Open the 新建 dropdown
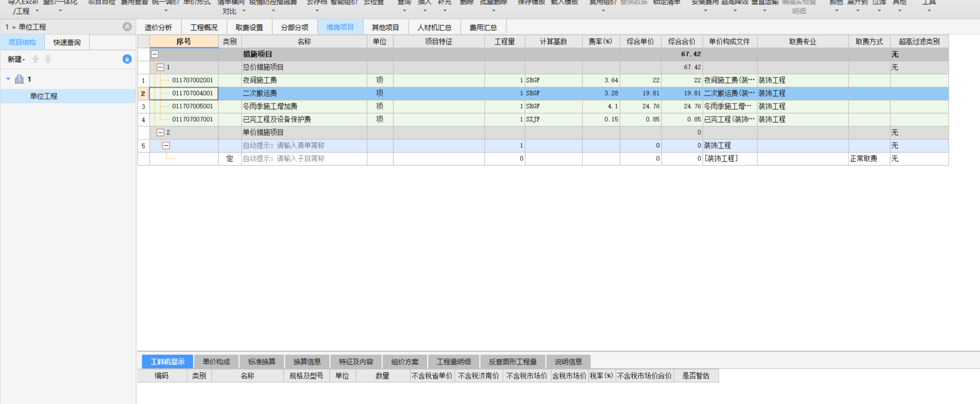Viewport: 980px width, 404px height. 16,59
